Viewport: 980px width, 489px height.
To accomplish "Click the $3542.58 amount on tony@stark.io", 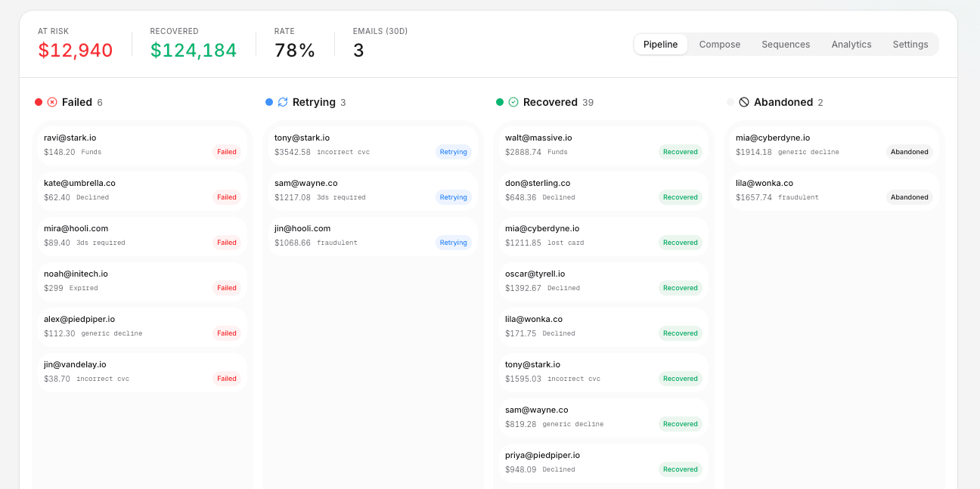I will click(293, 152).
